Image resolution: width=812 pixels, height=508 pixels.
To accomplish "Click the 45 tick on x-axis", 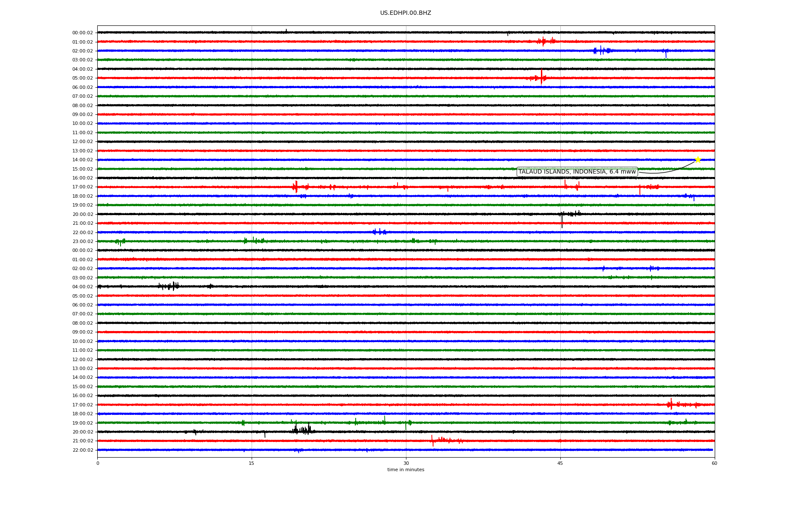I will pos(560,463).
